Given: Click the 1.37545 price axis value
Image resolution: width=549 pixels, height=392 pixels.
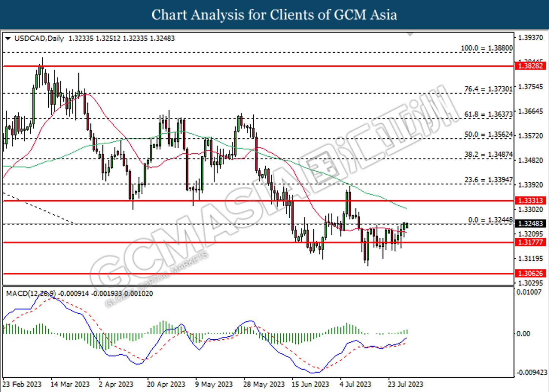Looking at the screenshot, I should 531,87.
